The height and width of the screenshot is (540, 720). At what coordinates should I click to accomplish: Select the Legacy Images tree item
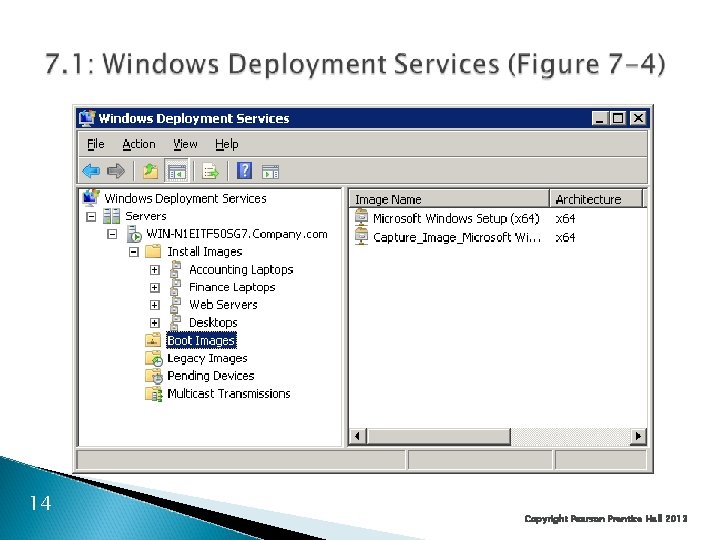[x=207, y=358]
